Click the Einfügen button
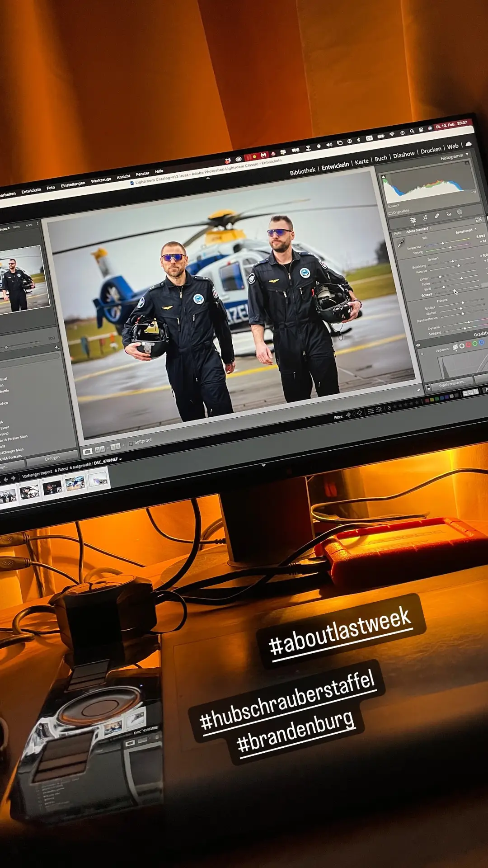The width and height of the screenshot is (488, 868). [x=52, y=458]
